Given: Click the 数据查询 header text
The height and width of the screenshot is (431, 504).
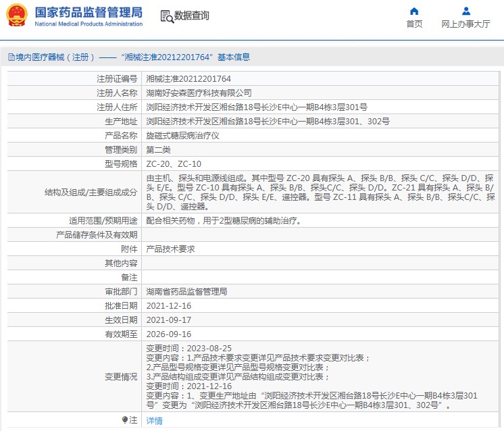Looking at the screenshot, I should 192,16.
